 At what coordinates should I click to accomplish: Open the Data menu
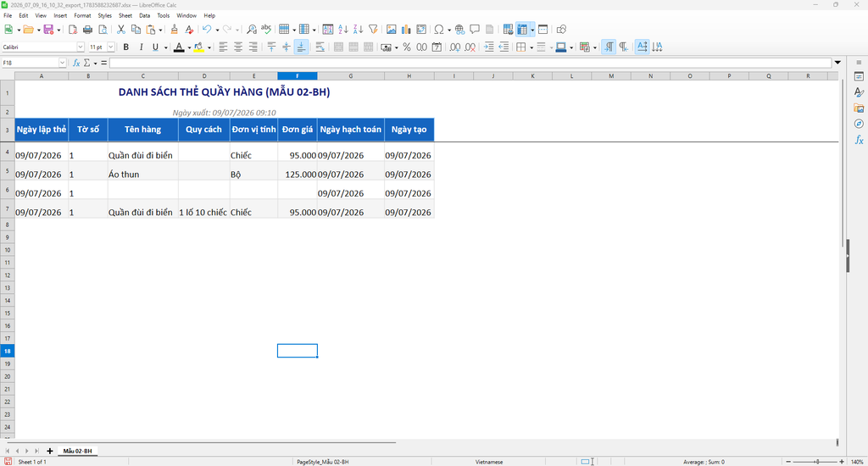click(x=144, y=15)
